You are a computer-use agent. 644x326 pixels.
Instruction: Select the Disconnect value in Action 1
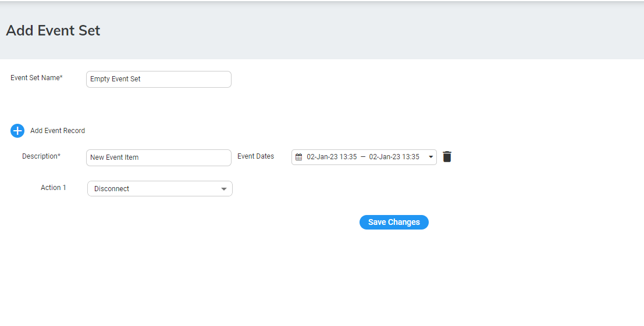coord(112,189)
